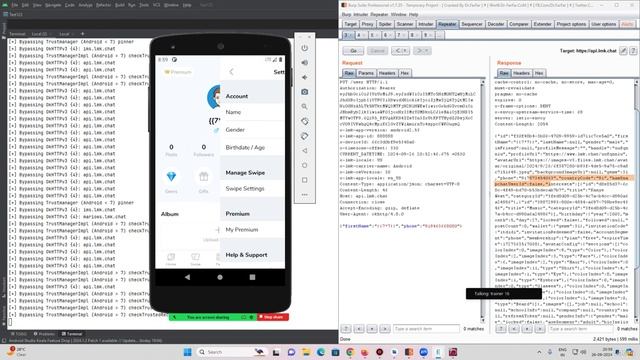The image size is (640, 360).
Task: Click the emulator toolbar home circle icon
Action: tap(304, 165)
